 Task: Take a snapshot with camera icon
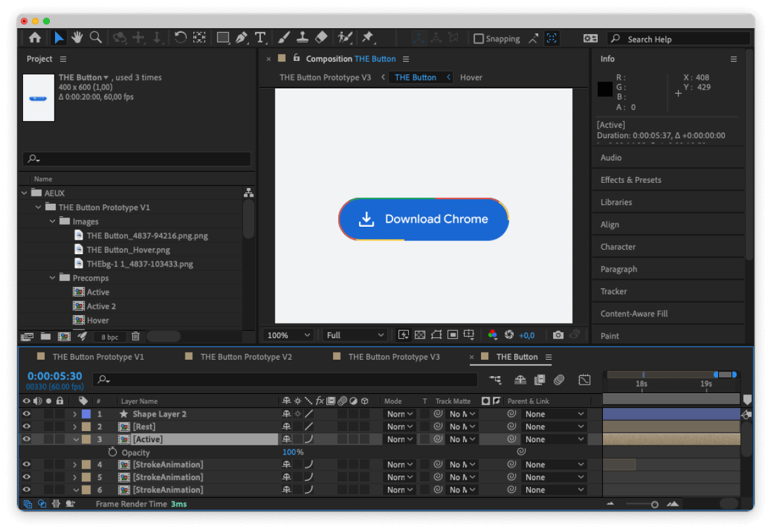pos(558,335)
